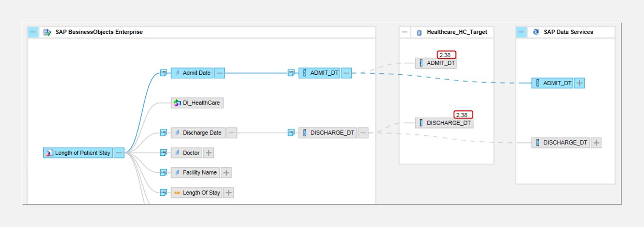Collapse the Healthcare_HC_Target panel
The width and height of the screenshot is (644, 227).
(x=405, y=32)
